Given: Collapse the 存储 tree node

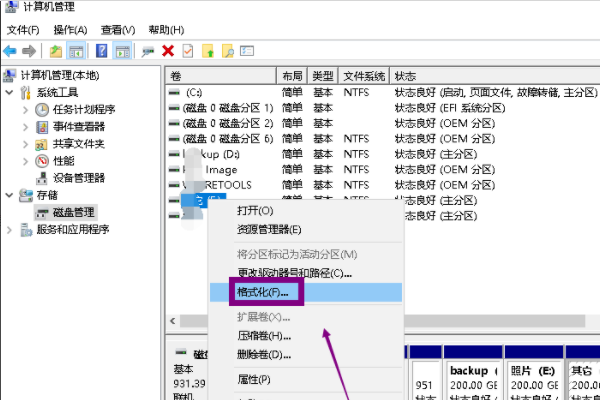Looking at the screenshot, I should (10, 195).
